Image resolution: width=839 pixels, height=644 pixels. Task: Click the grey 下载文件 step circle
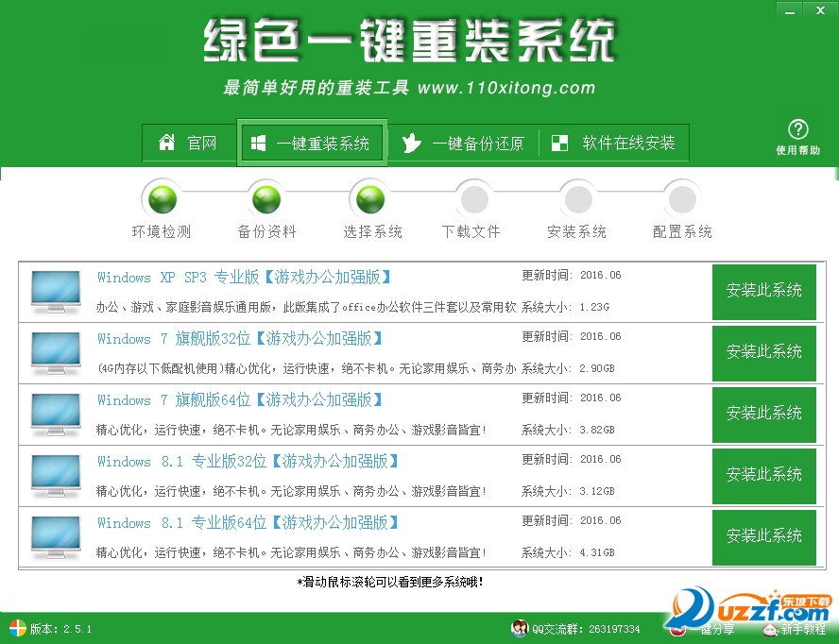474,199
